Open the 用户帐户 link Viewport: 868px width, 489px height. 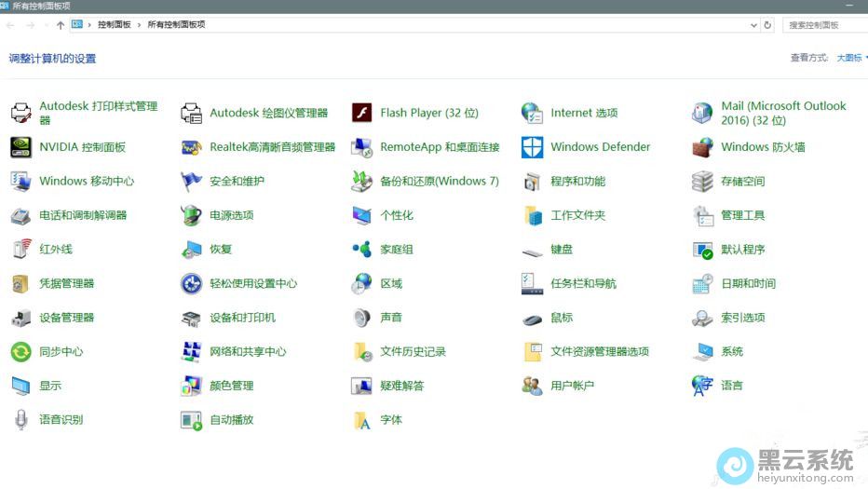[572, 386]
